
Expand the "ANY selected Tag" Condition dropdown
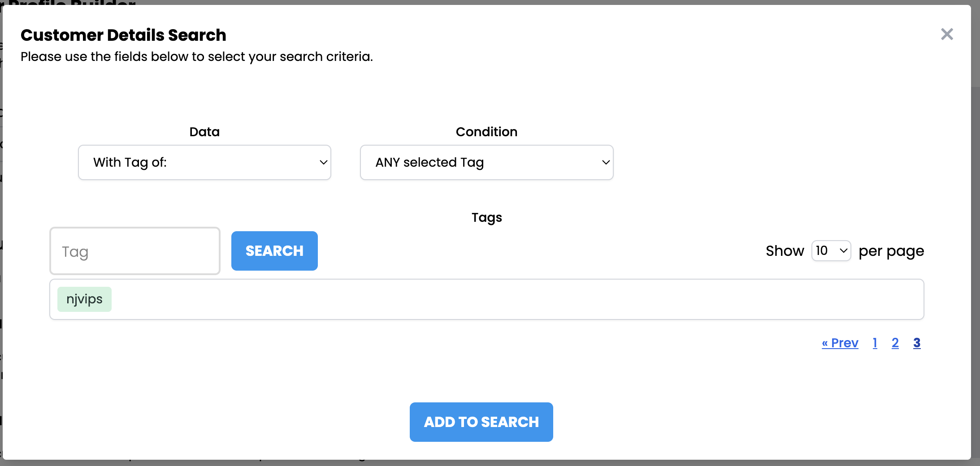pyautogui.click(x=486, y=162)
